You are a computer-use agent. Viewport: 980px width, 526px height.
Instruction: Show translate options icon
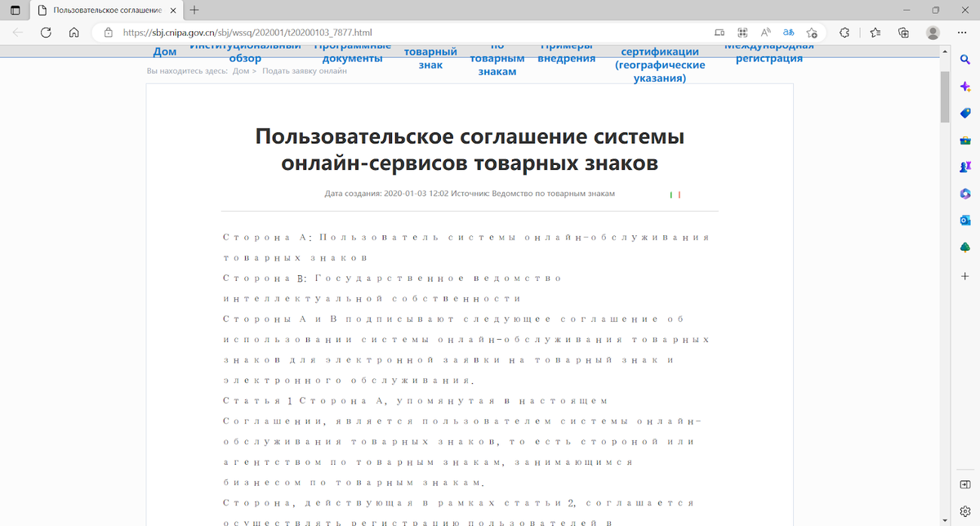[x=789, y=33]
